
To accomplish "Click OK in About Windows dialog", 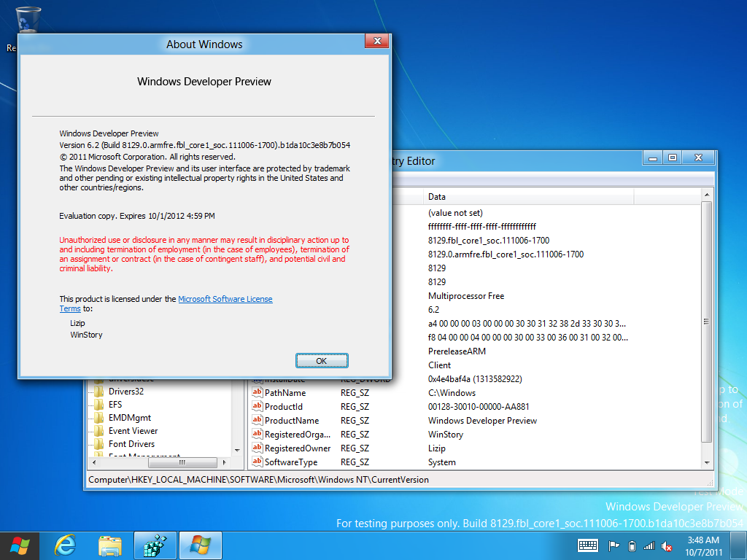I will pyautogui.click(x=322, y=361).
